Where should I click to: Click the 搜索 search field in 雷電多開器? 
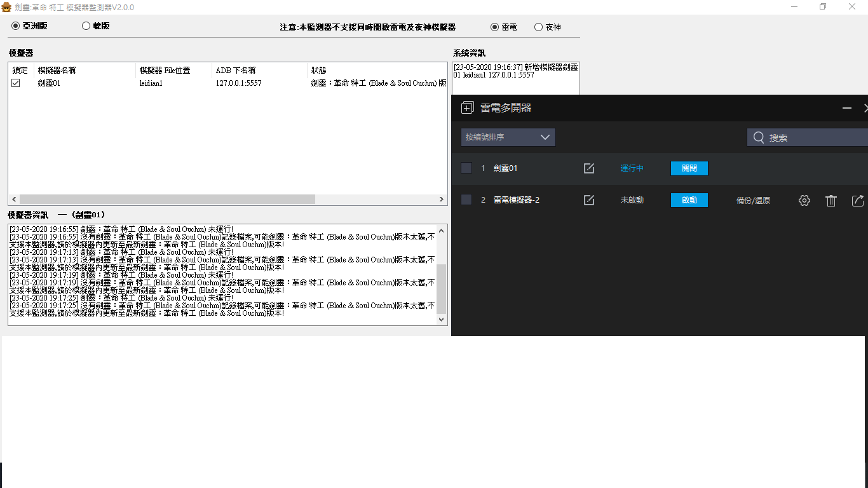tap(807, 137)
